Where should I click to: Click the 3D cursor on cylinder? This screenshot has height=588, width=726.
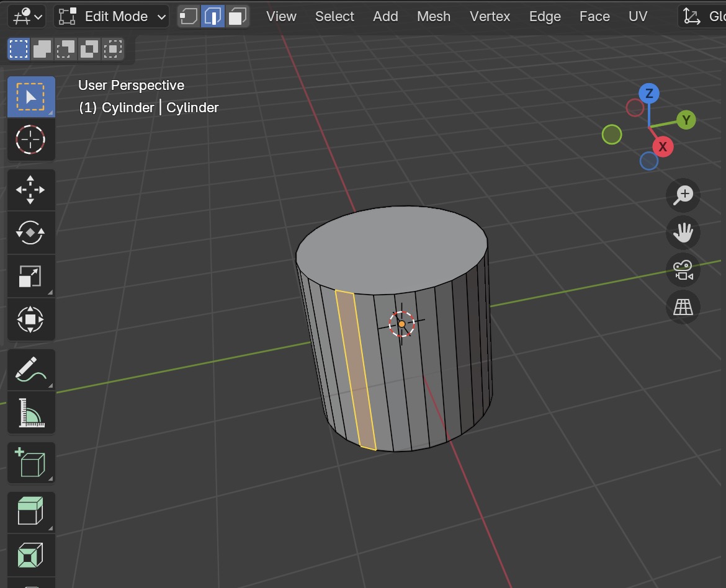[x=401, y=324]
